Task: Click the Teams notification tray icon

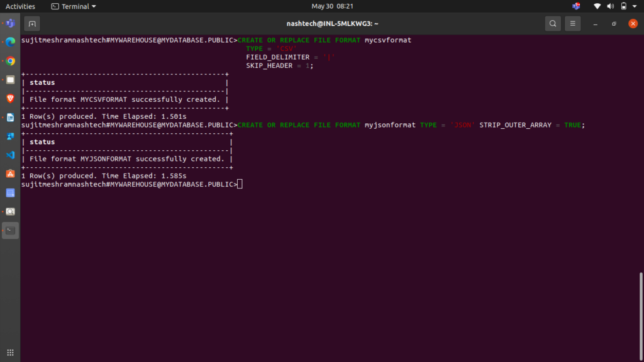Action: pyautogui.click(x=576, y=6)
